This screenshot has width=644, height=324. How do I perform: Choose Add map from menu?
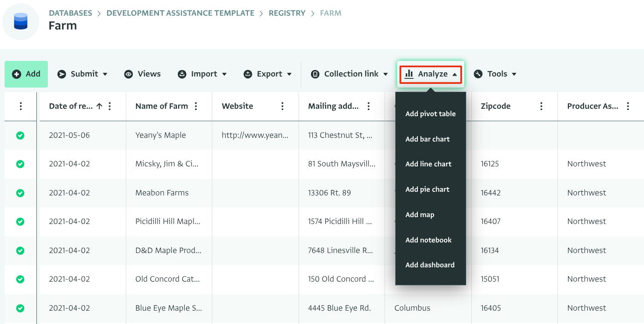[x=420, y=215]
